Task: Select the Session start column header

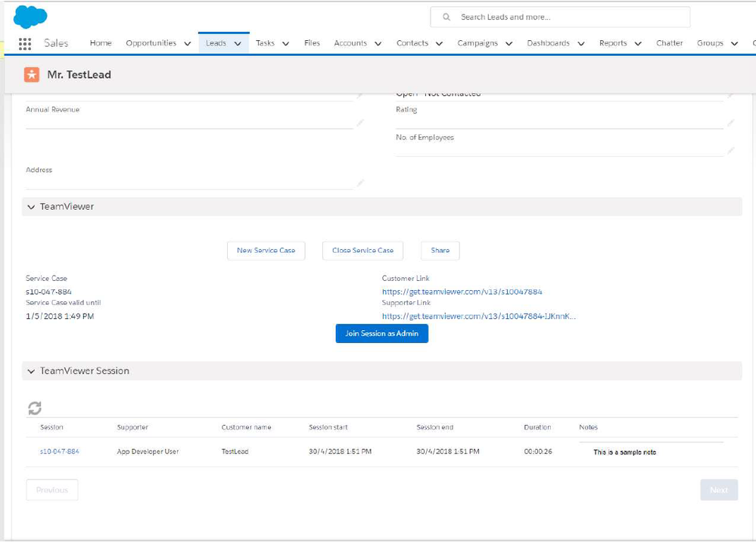Action: pyautogui.click(x=328, y=427)
